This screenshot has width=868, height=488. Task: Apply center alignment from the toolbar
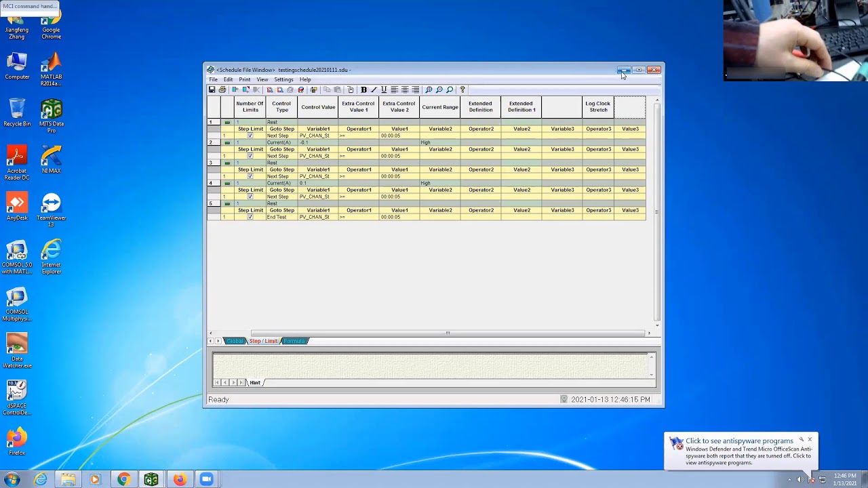(x=405, y=89)
